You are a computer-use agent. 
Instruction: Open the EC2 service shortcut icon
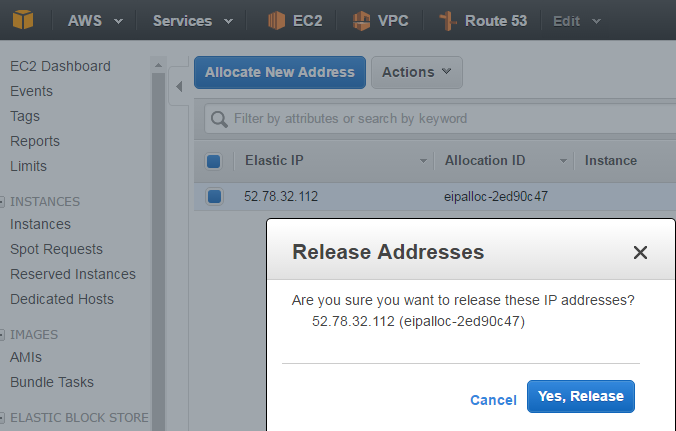coord(276,21)
